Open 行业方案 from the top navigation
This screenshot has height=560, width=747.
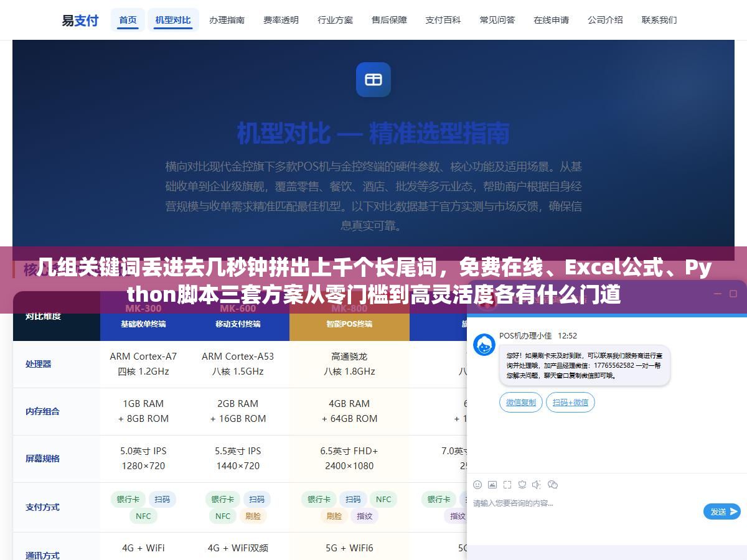[x=336, y=20]
